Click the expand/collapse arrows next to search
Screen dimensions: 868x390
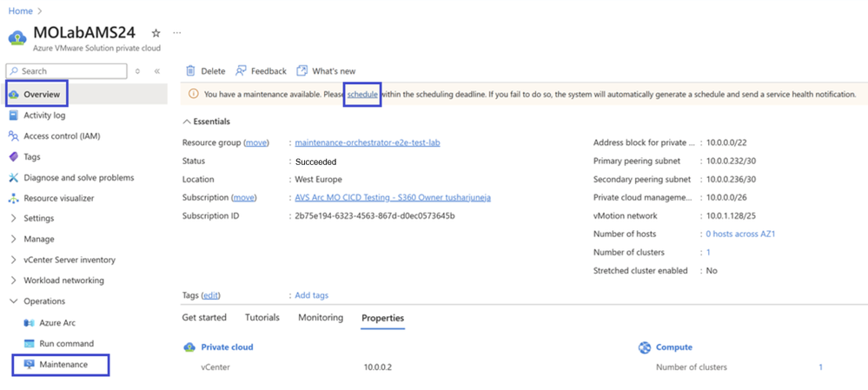[137, 71]
